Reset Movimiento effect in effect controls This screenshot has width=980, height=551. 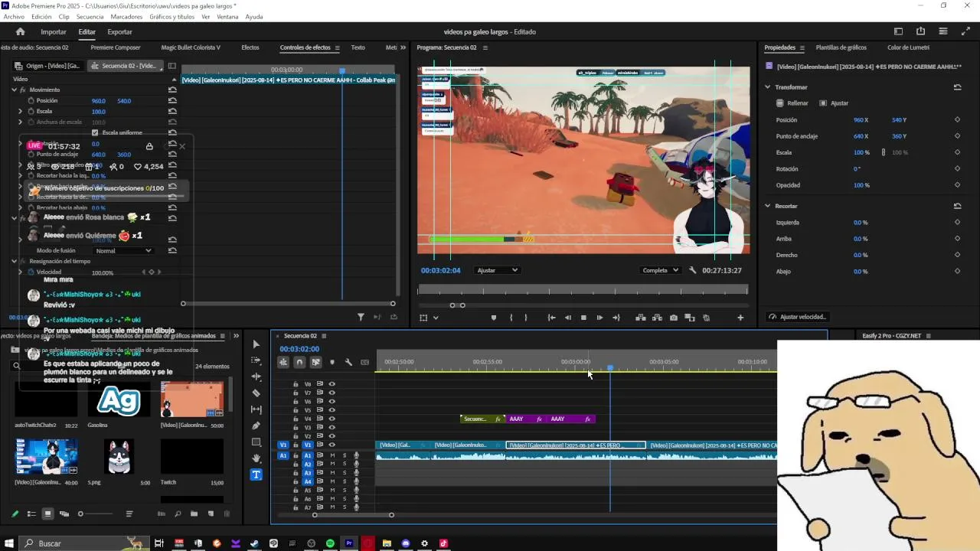[172, 90]
